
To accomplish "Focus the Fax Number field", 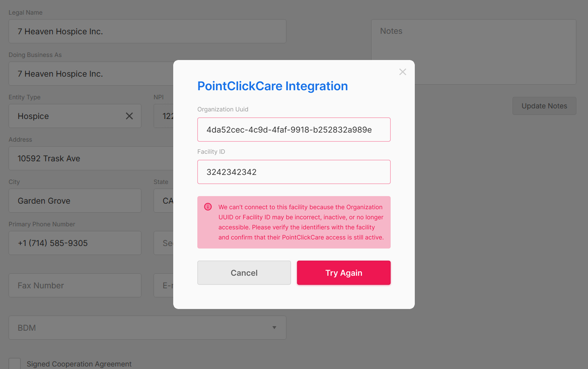I will tap(75, 285).
